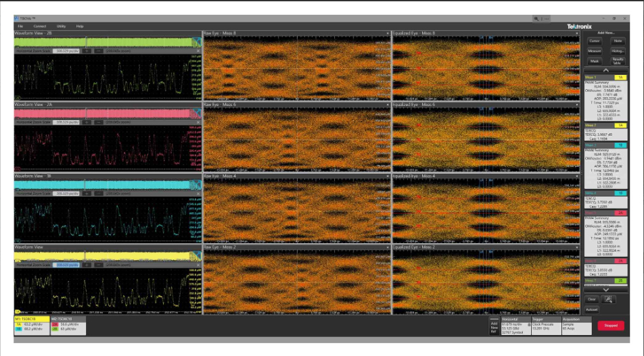Click the zoom-in plus in Waveform View 1B
This screenshot has height=356, width=644.
click(x=87, y=194)
